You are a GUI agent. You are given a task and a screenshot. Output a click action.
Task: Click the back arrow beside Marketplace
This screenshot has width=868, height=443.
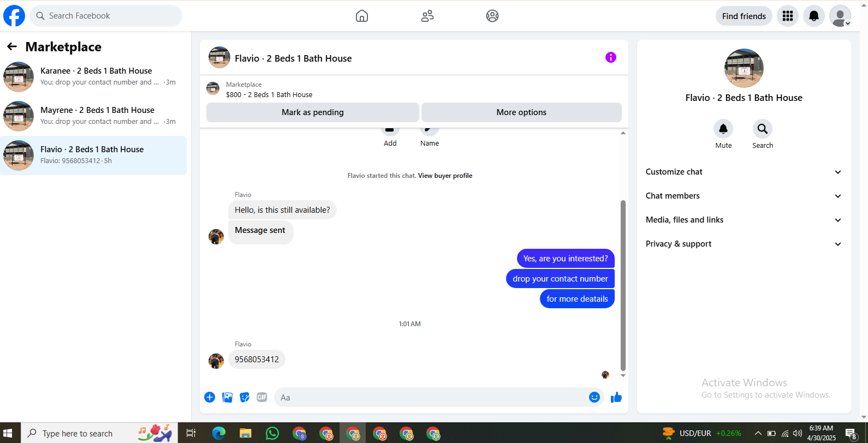point(12,47)
